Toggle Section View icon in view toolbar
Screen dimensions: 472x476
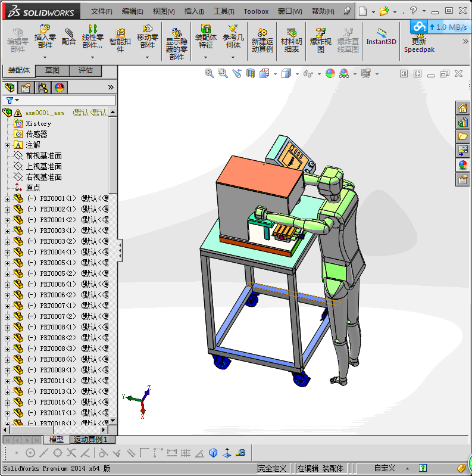tap(251, 73)
